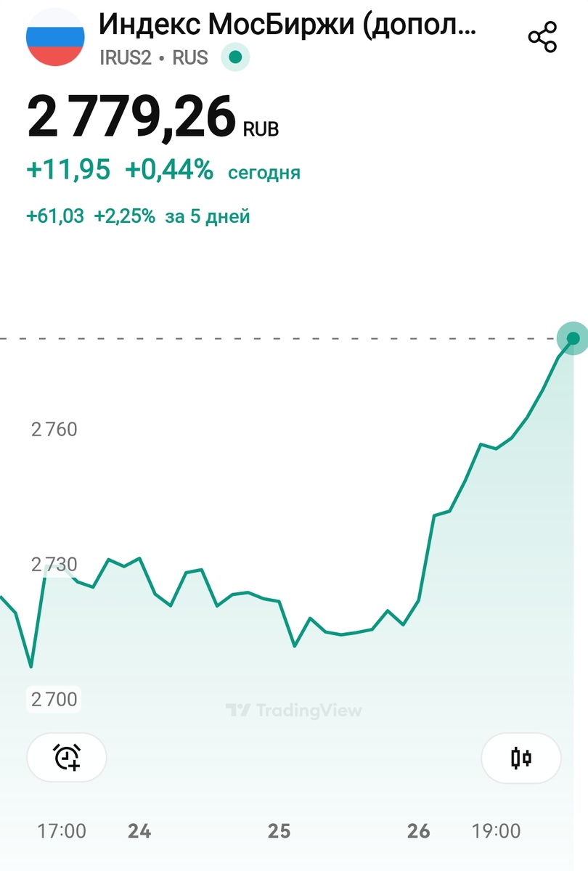This screenshot has width=588, height=871.
Task: Click date 26 on time axis
Action: [418, 830]
